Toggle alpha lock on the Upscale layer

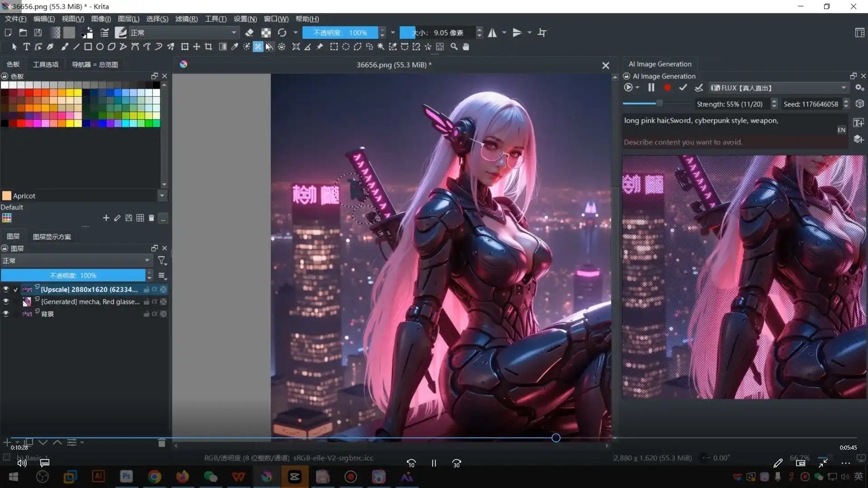(x=155, y=290)
